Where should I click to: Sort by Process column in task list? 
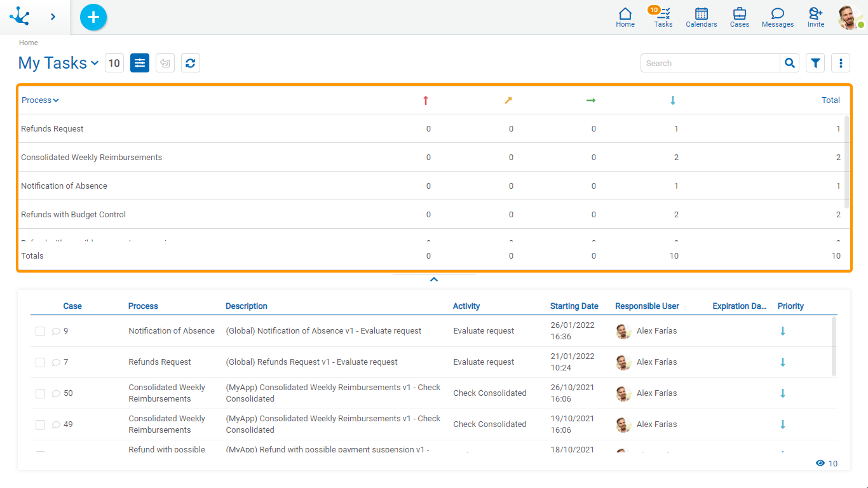(143, 306)
